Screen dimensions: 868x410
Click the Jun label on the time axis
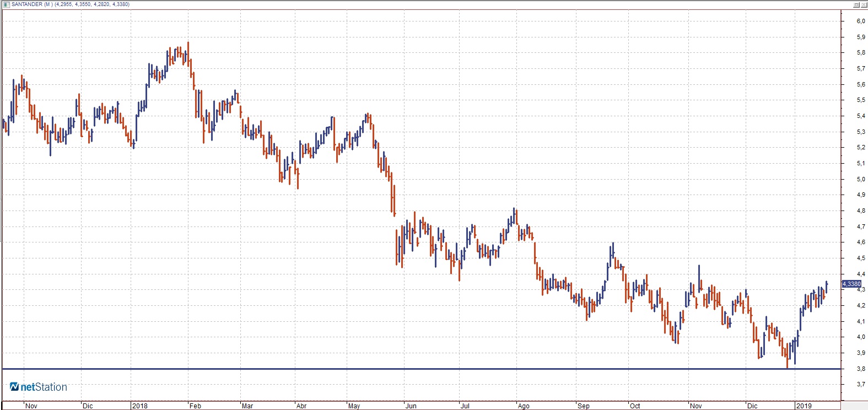[x=411, y=406]
